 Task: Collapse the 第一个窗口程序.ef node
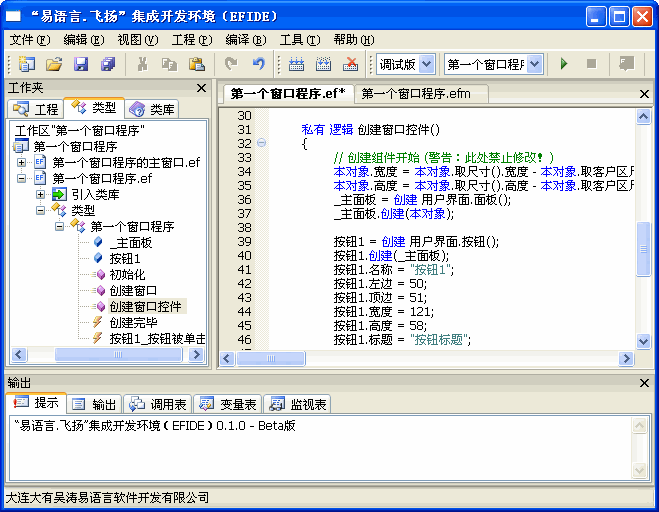tap(21, 178)
